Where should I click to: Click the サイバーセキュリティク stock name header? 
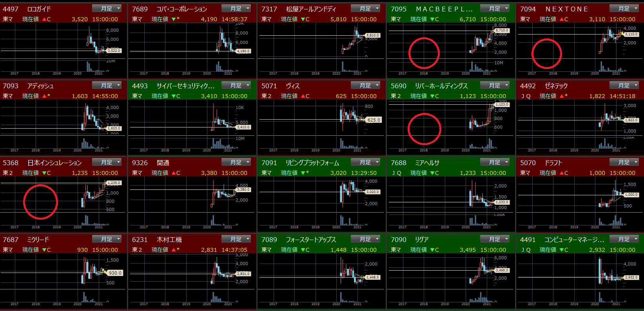pyautogui.click(x=185, y=86)
